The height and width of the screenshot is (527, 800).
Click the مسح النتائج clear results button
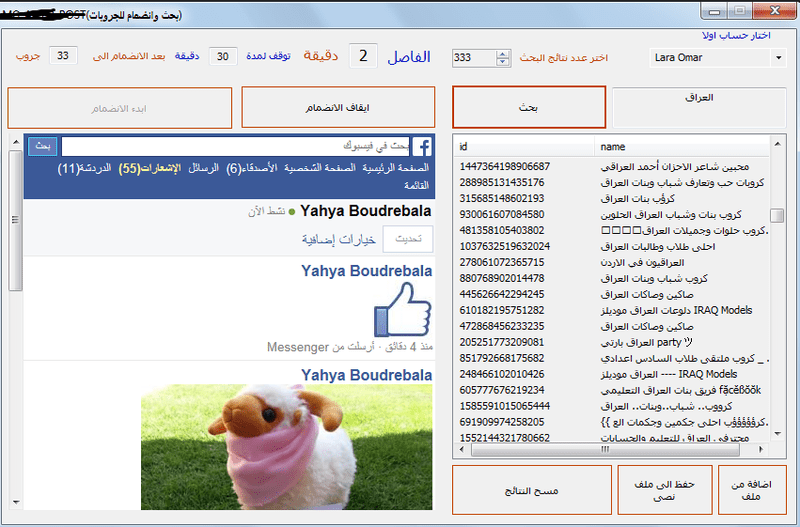point(529,491)
